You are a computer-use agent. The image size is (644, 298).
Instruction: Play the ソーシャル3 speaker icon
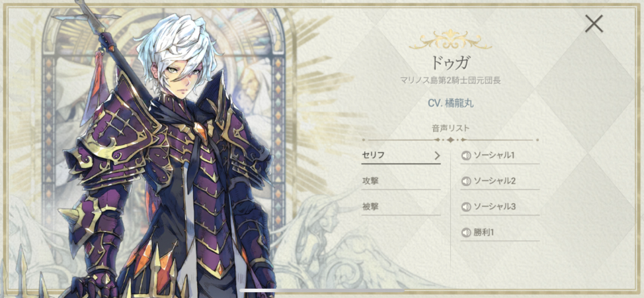[465, 207]
